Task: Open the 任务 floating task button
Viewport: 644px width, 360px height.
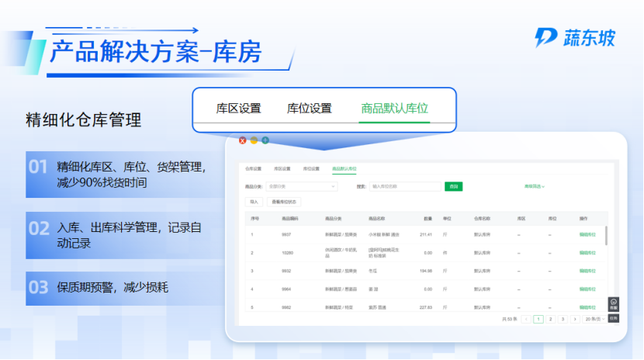Action: pos(613,317)
